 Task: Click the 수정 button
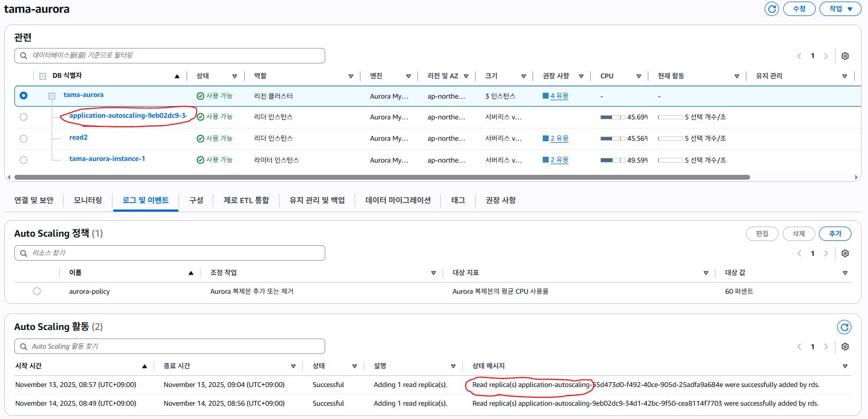[x=799, y=9]
